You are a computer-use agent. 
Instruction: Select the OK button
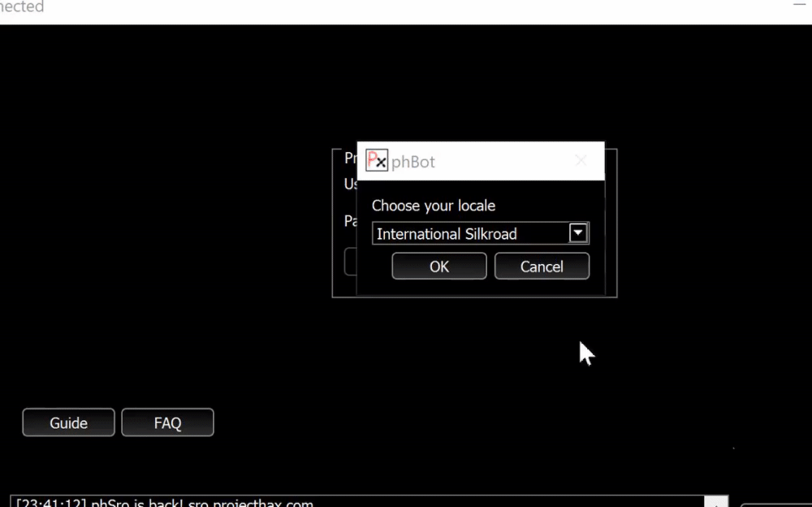click(x=438, y=266)
